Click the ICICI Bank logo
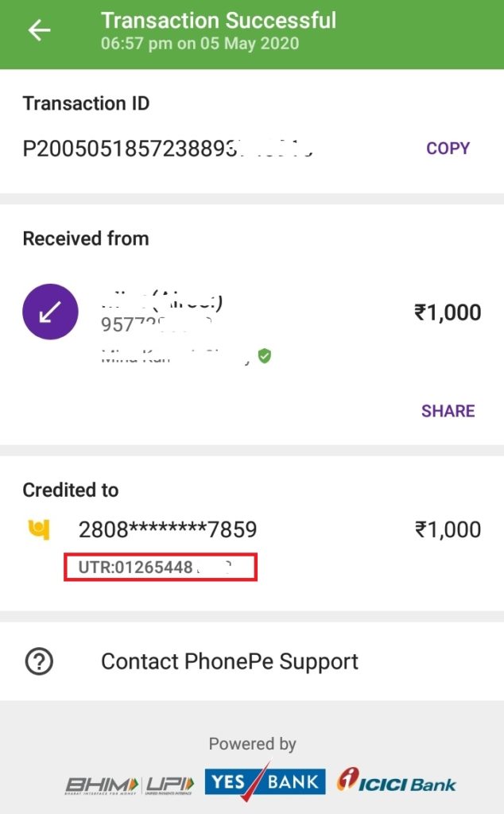 [x=396, y=781]
